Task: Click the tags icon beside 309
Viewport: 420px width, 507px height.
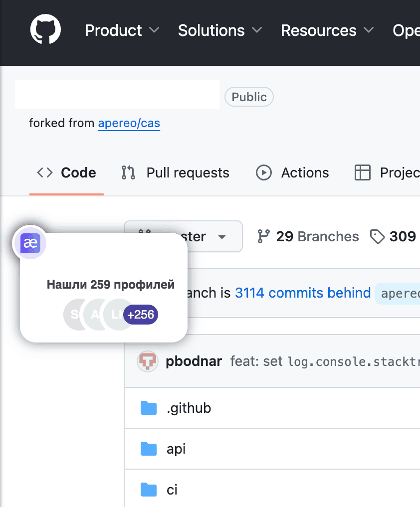Action: (x=377, y=236)
